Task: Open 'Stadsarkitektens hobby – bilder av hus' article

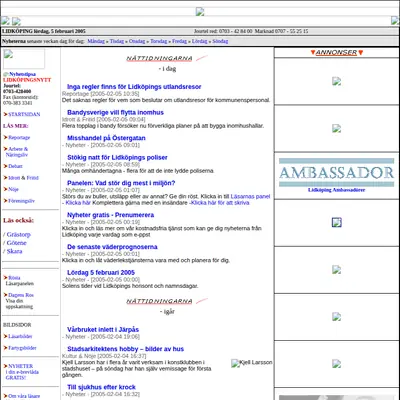Action: coord(125,349)
